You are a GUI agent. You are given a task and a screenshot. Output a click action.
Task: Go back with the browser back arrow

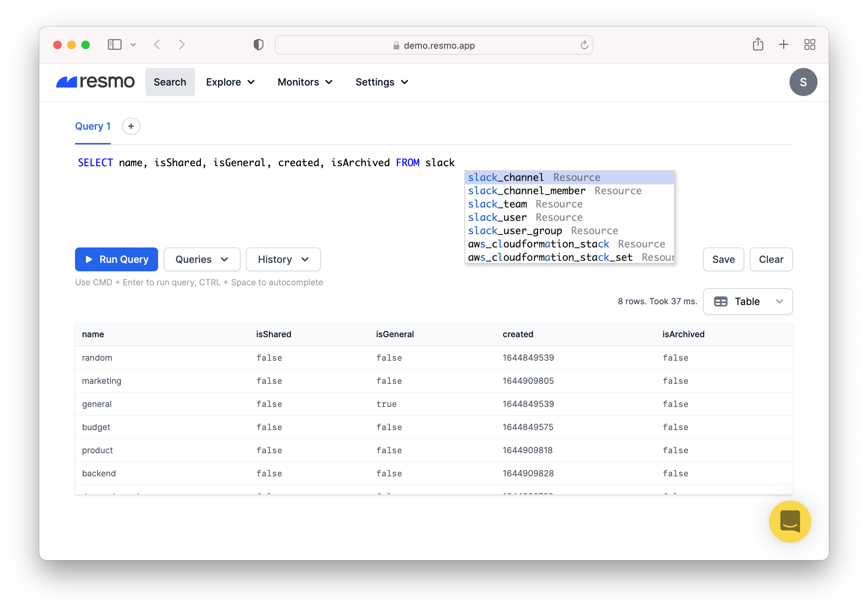(157, 45)
